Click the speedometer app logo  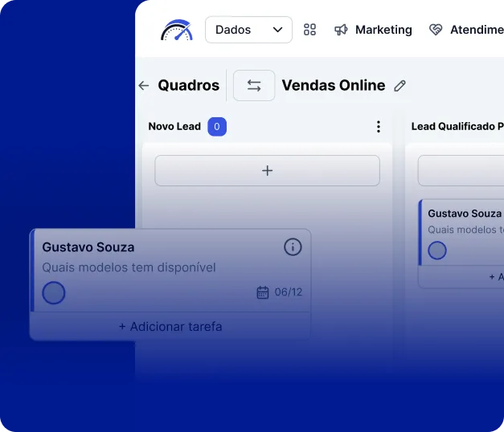click(177, 30)
